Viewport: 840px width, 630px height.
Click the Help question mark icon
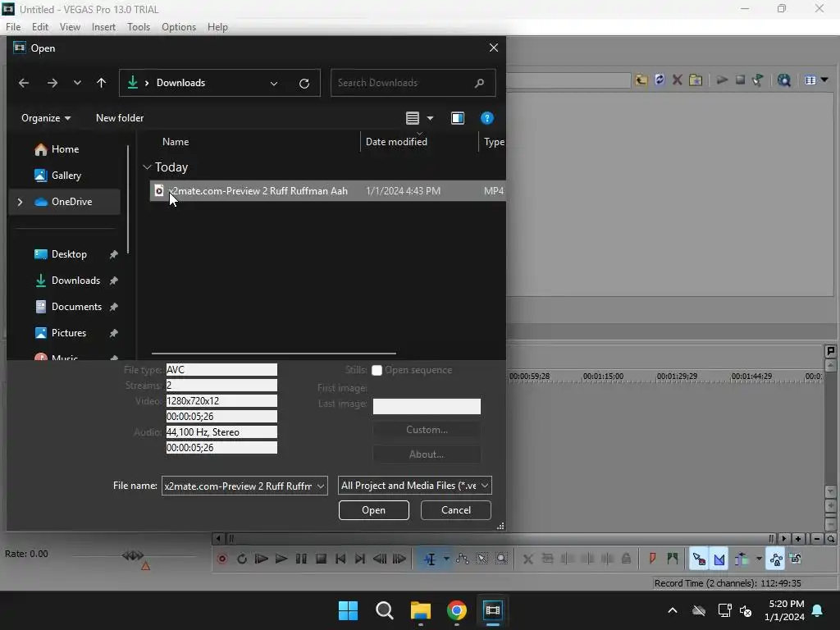(486, 118)
